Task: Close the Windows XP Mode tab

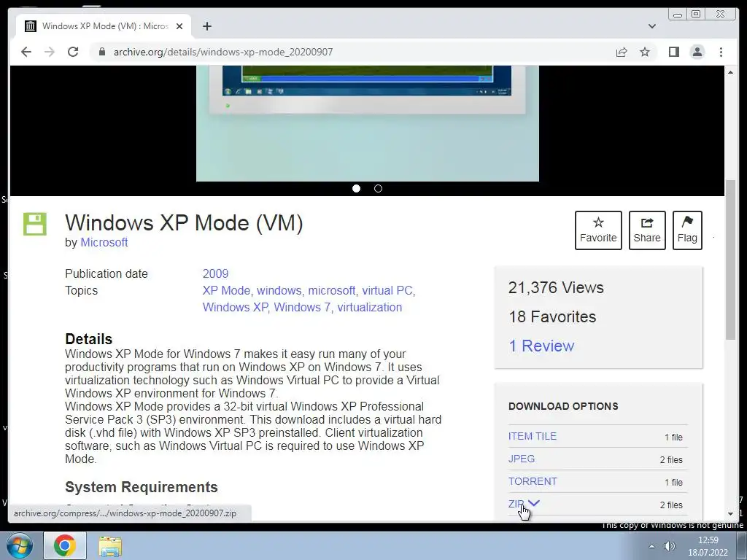Action: tap(179, 26)
